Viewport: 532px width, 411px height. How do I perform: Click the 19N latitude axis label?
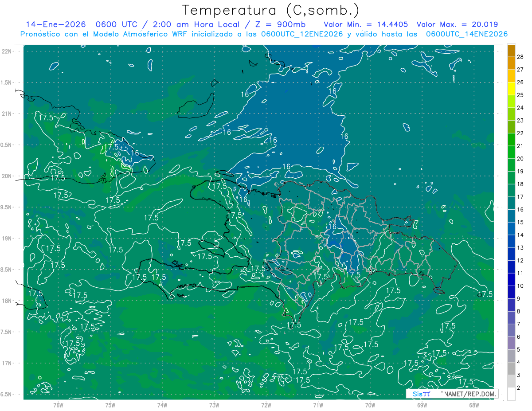tap(7, 239)
